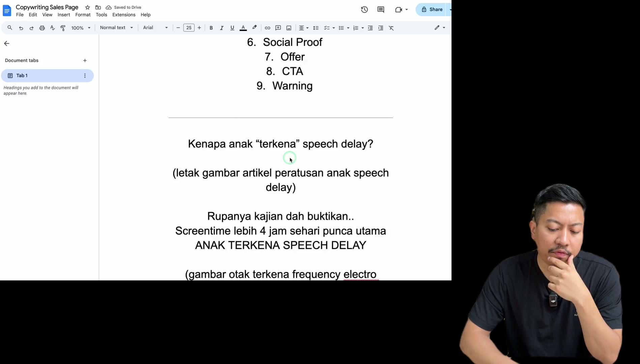Toggle bold formatting

211,28
